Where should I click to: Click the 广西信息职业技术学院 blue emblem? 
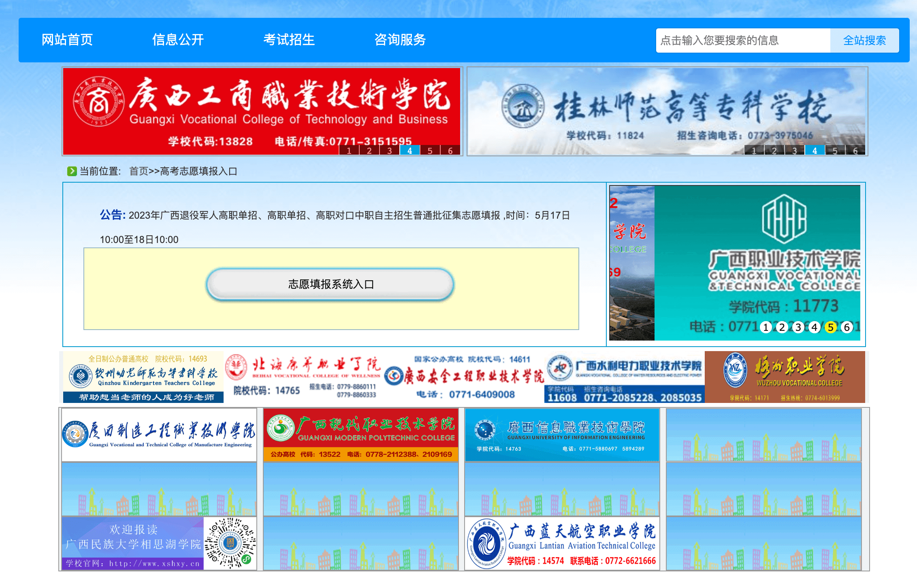(x=484, y=429)
